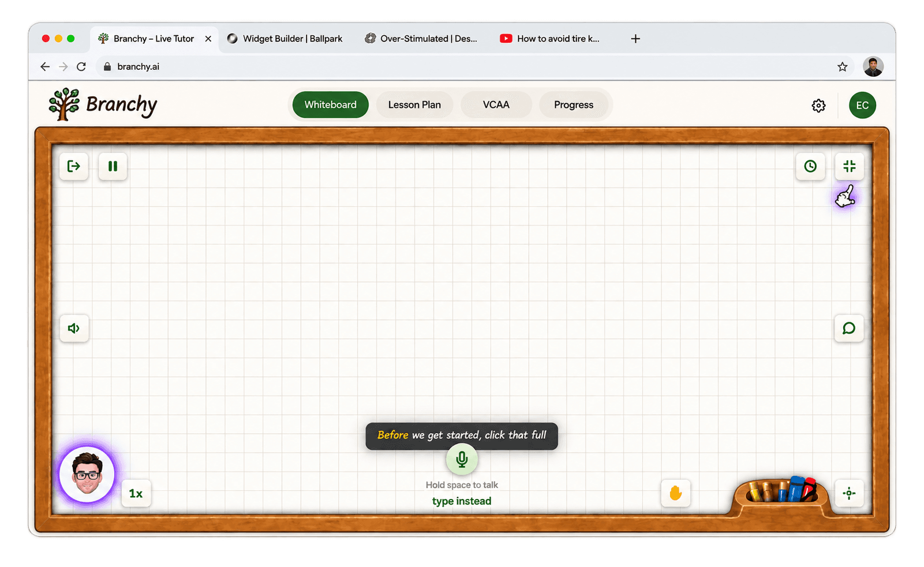Switch to the Over-Stimulated tab
This screenshot has height=567, width=924.
421,39
